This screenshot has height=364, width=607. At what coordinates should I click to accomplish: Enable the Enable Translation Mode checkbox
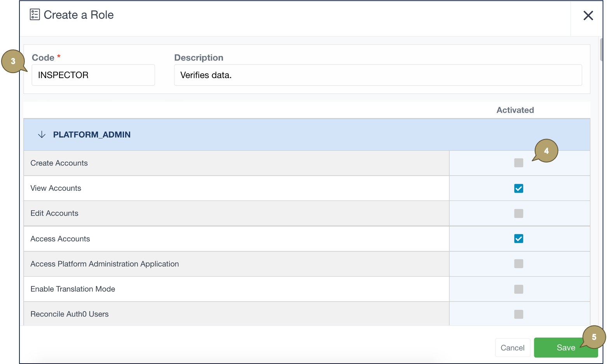click(518, 289)
